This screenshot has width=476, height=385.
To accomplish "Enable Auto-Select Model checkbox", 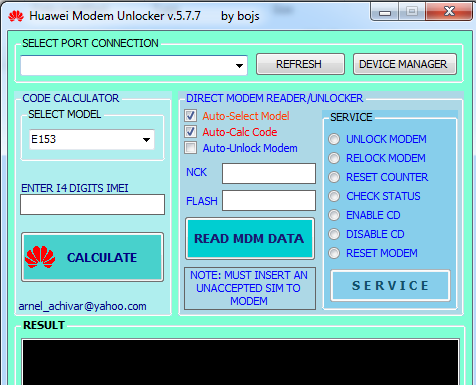I will click(191, 116).
